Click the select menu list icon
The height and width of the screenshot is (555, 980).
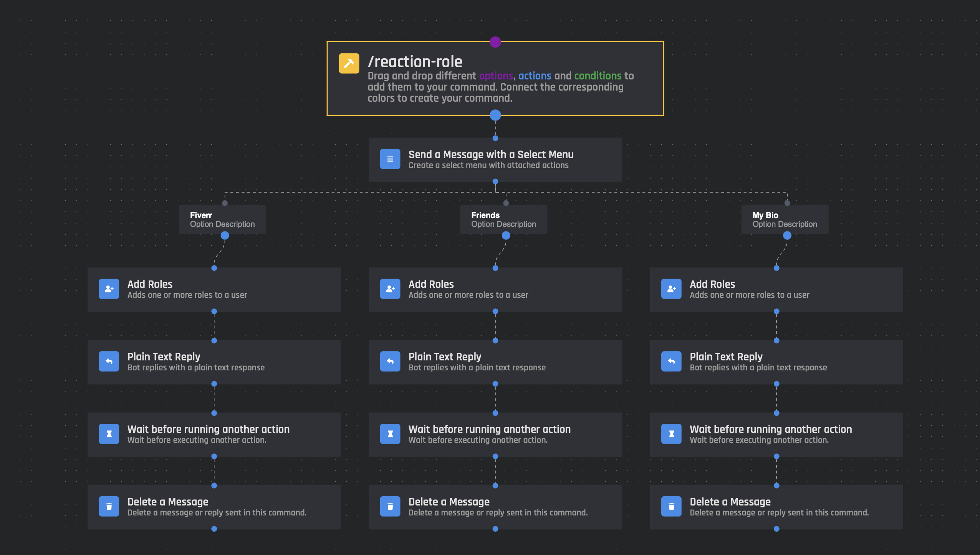click(x=390, y=159)
